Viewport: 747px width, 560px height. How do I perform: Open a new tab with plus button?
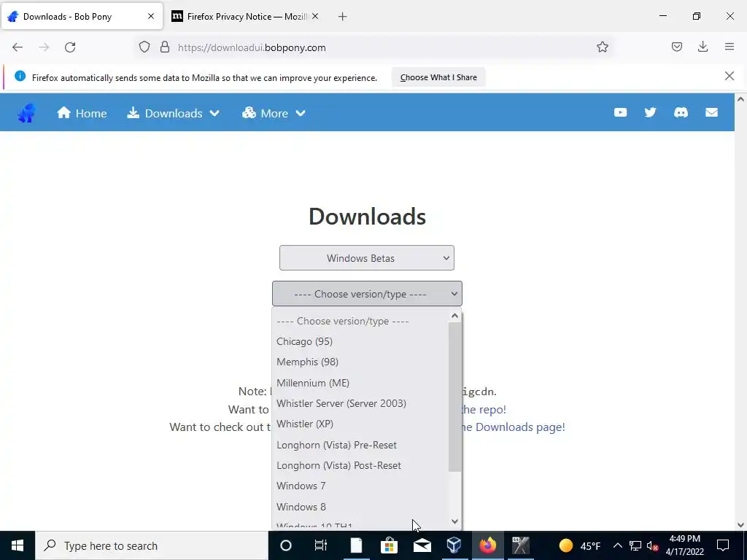(x=343, y=17)
